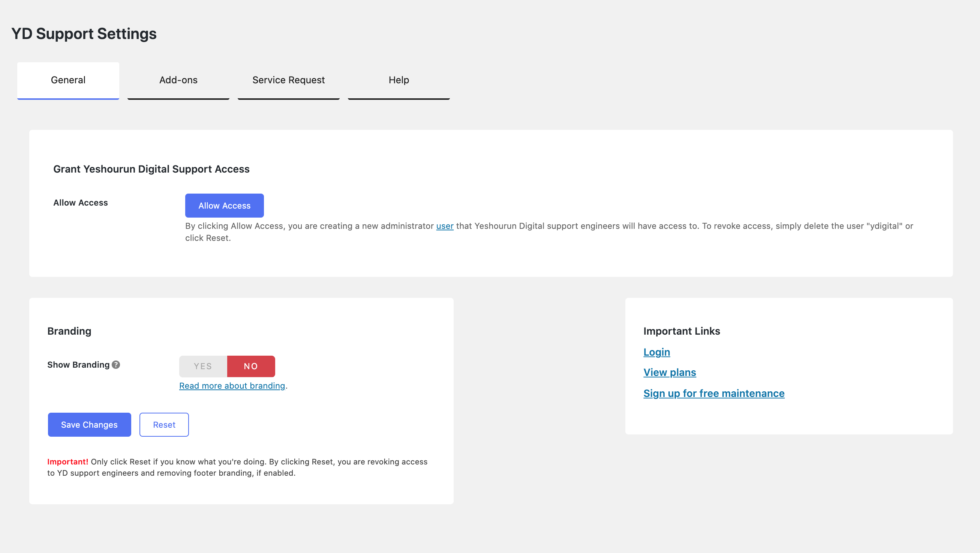Open the View plans link

coord(670,372)
